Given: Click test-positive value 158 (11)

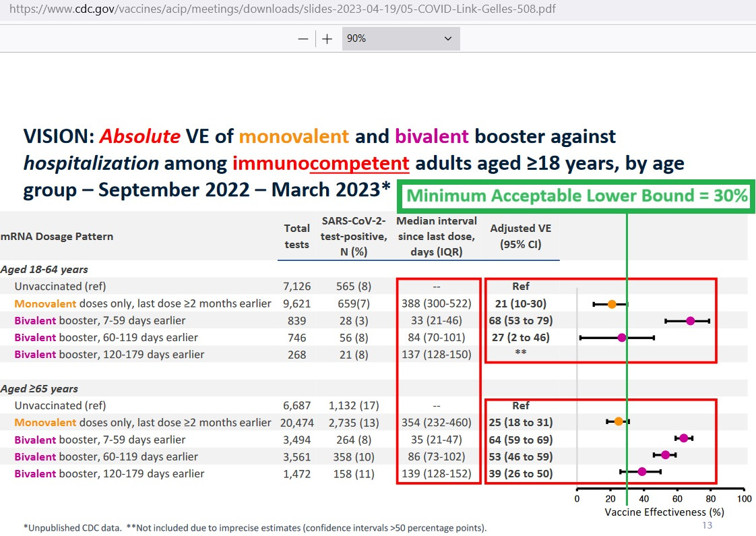Looking at the screenshot, I should point(354,474).
